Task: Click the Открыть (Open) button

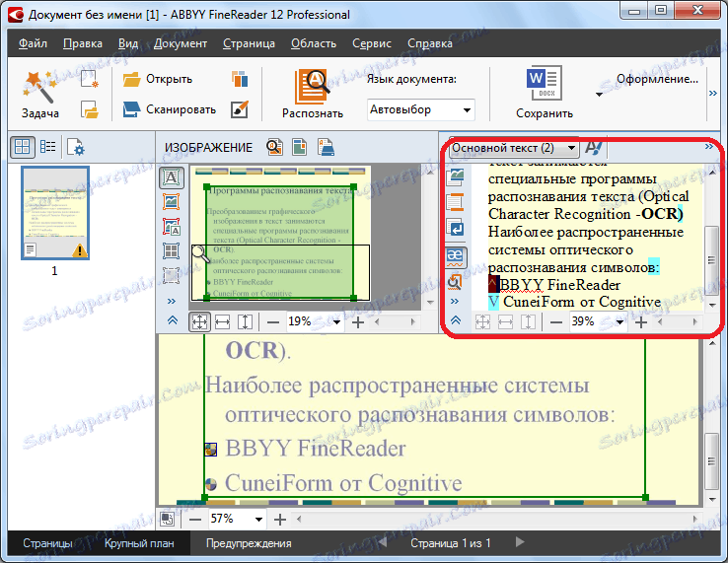Action: click(158, 79)
